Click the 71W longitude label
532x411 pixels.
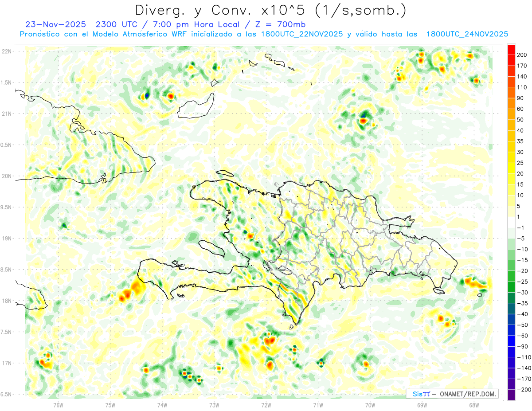tap(318, 404)
